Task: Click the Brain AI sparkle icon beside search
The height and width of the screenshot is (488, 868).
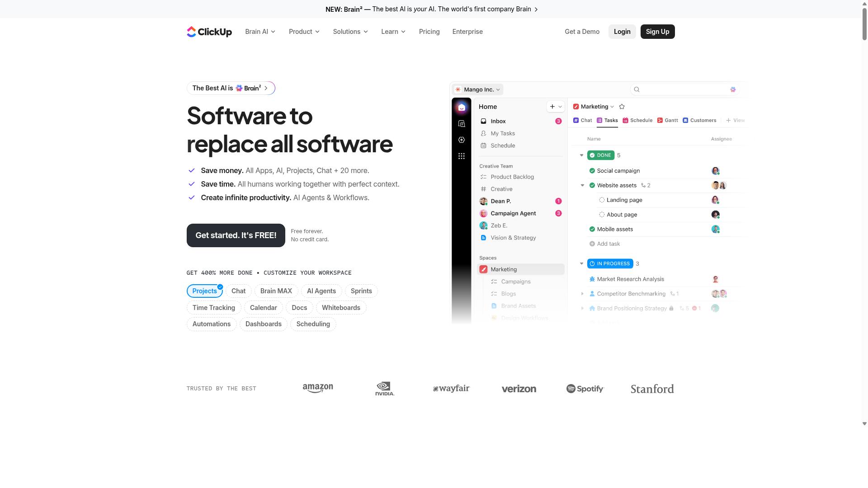Action: [x=733, y=89]
